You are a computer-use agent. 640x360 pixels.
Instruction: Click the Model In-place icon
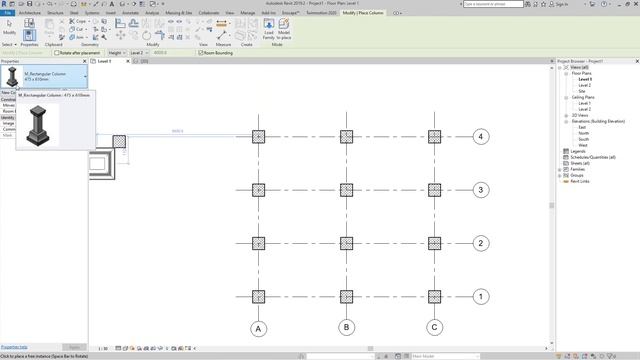coord(284,24)
